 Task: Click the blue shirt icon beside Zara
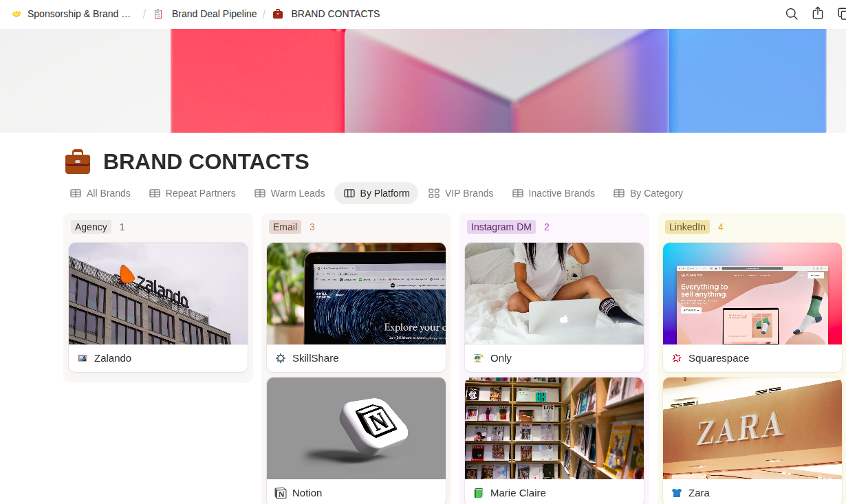pos(677,493)
